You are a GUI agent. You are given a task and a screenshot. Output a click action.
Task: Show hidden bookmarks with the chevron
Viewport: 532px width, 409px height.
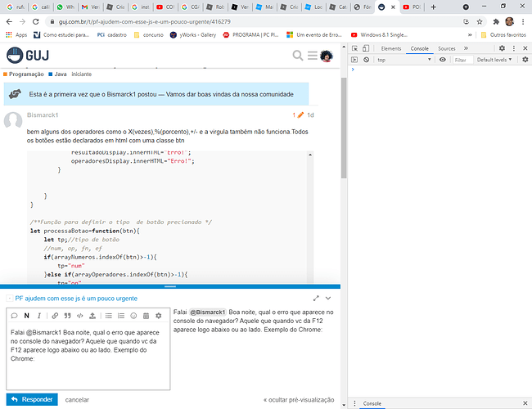(x=470, y=34)
